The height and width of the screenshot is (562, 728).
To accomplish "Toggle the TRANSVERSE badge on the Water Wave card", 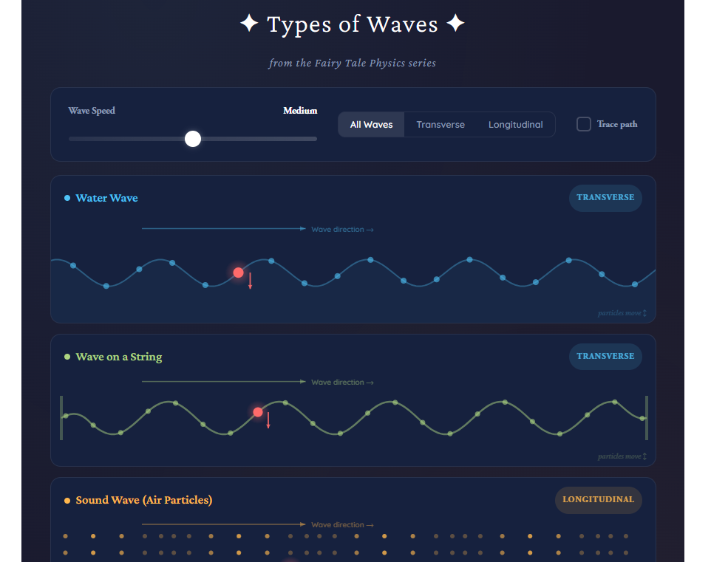I will pos(605,197).
